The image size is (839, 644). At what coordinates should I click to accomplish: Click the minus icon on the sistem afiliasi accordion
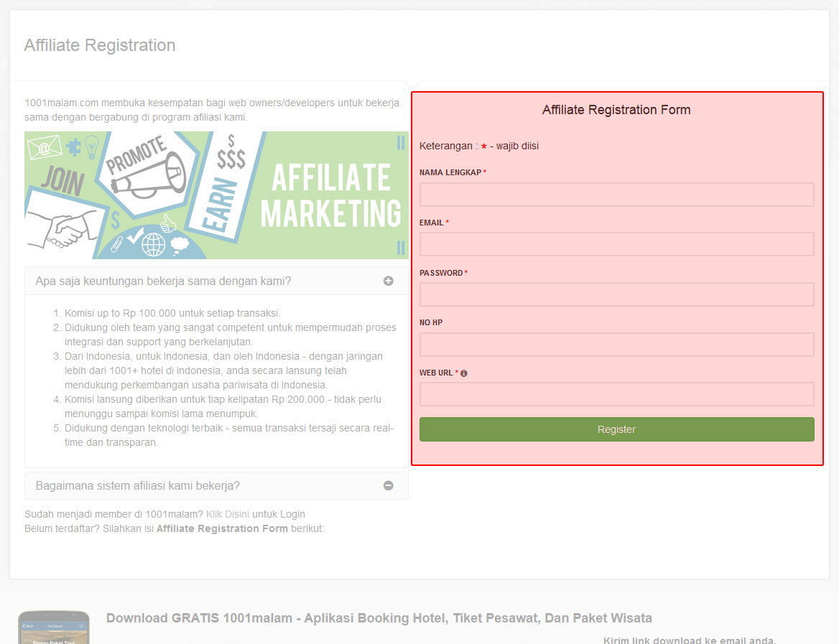(388, 486)
